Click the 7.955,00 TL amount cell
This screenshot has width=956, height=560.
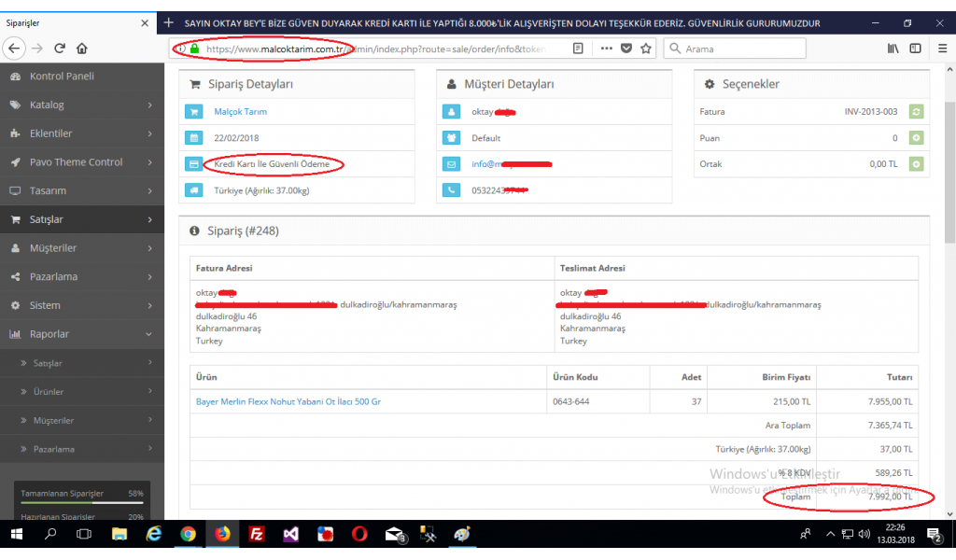pyautogui.click(x=867, y=401)
